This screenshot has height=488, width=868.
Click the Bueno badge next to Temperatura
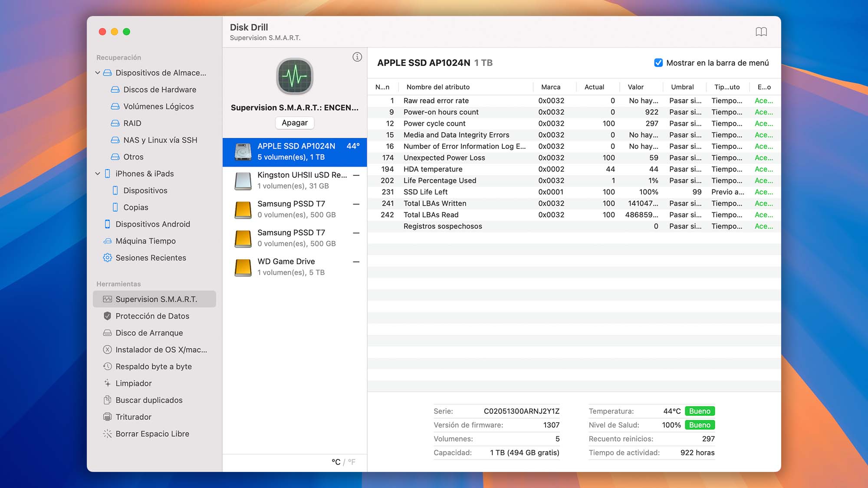[x=700, y=411]
